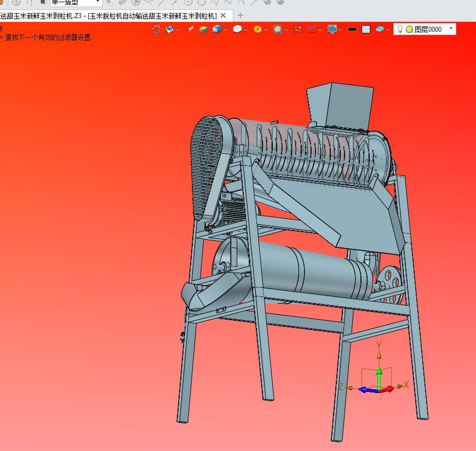Click the blue shaded cube display icon
Screen dimensions: 476x451
click(x=217, y=29)
